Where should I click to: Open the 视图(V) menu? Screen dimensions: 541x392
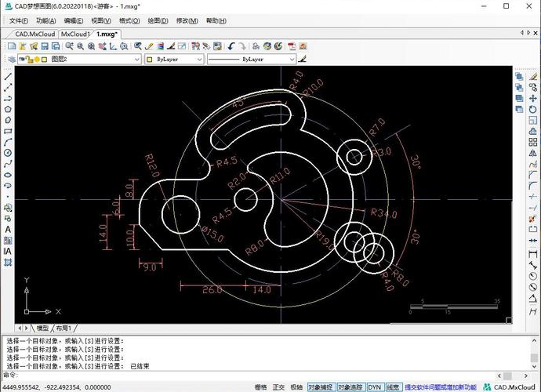[101, 20]
